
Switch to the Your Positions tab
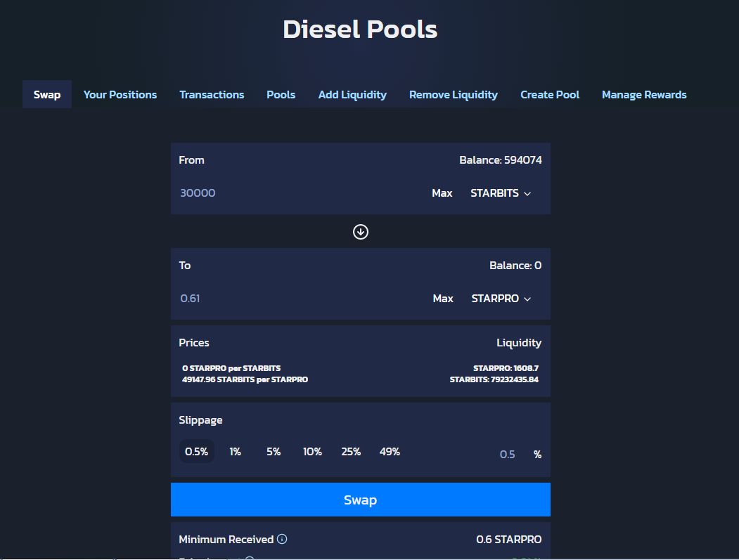click(x=120, y=95)
